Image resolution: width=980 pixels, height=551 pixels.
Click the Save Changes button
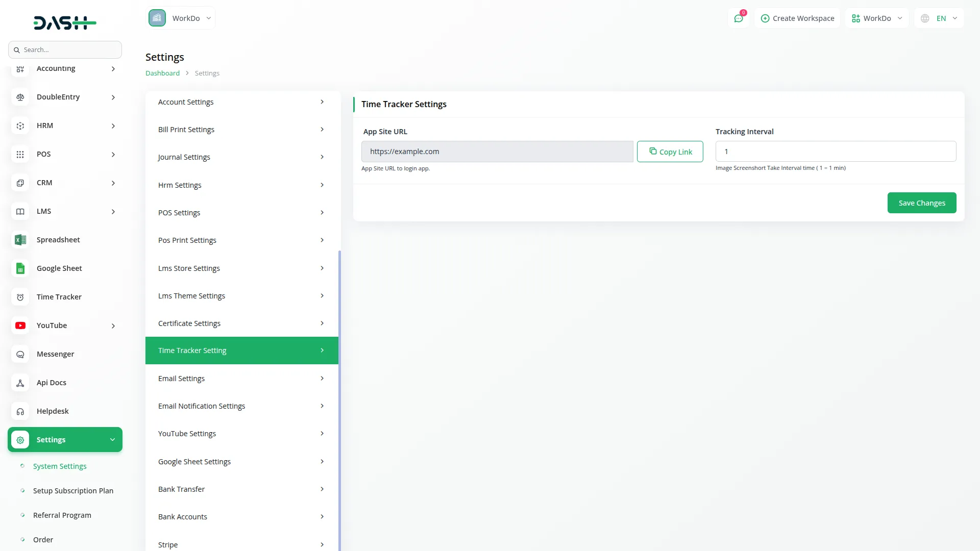921,203
